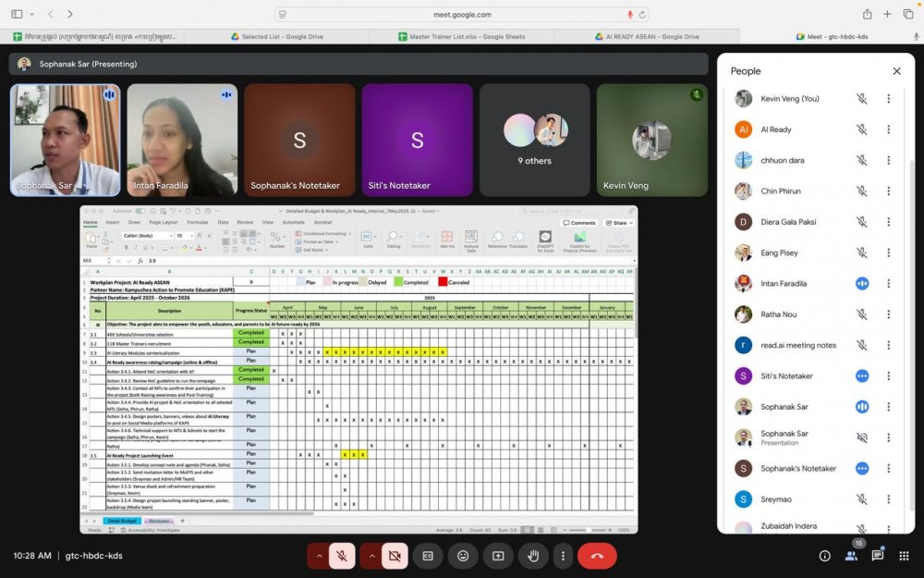Viewport: 924px width, 578px height.
Task: Switch to AI READY ASEAN Google Drive tab
Action: (647, 37)
